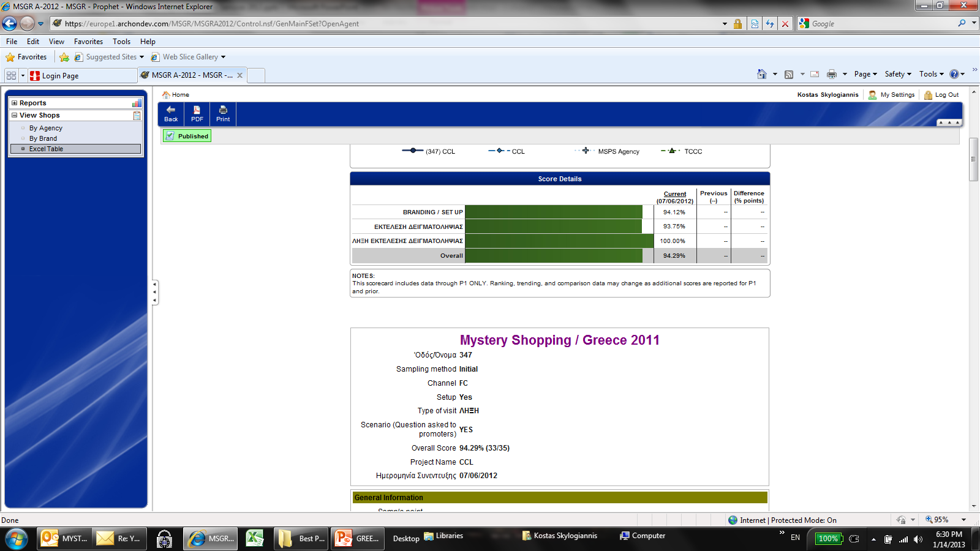Select By Agency in View Shops
The image size is (980, 551).
pos(46,128)
